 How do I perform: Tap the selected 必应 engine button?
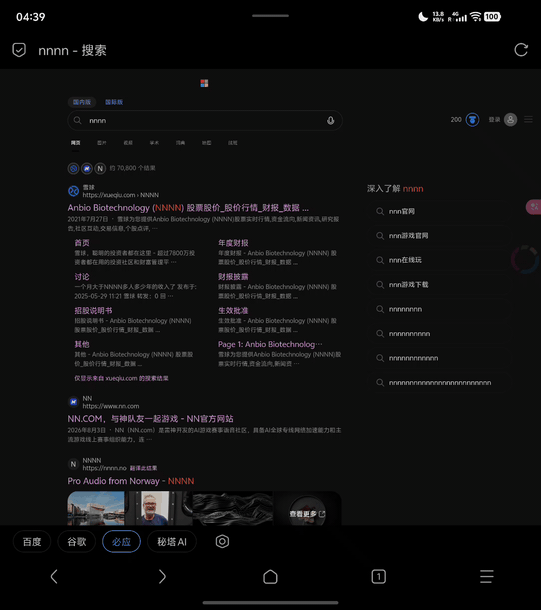pyautogui.click(x=121, y=542)
